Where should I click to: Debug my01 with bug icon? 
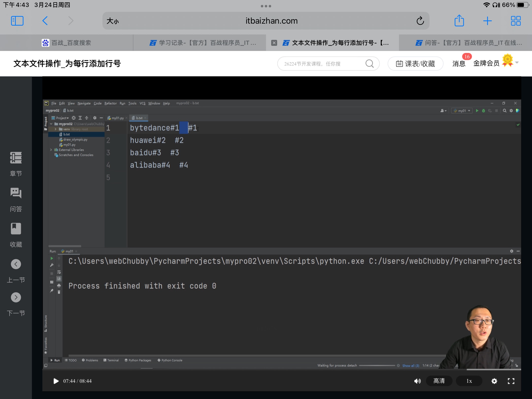click(x=483, y=111)
